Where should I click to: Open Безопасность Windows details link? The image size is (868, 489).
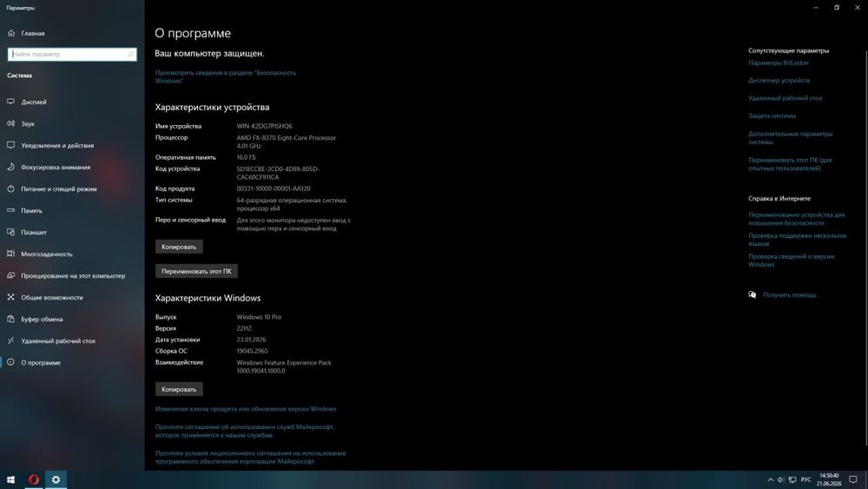[x=226, y=76]
